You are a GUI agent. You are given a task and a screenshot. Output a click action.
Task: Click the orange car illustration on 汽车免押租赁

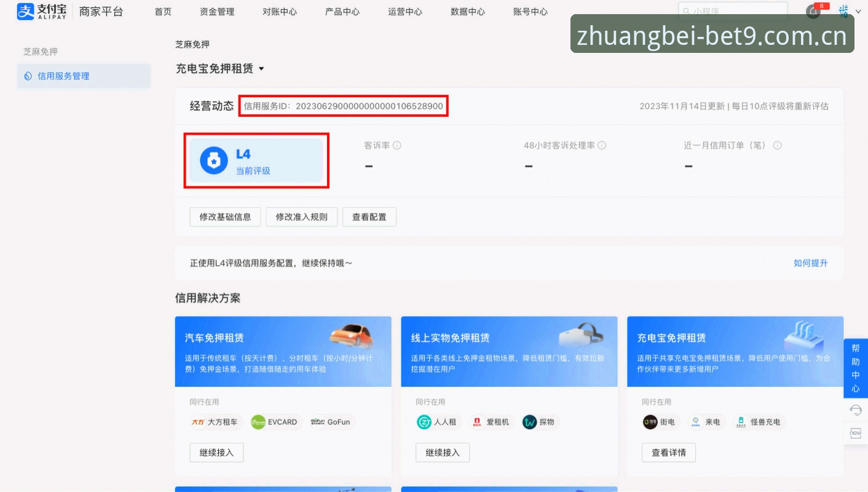click(x=351, y=336)
